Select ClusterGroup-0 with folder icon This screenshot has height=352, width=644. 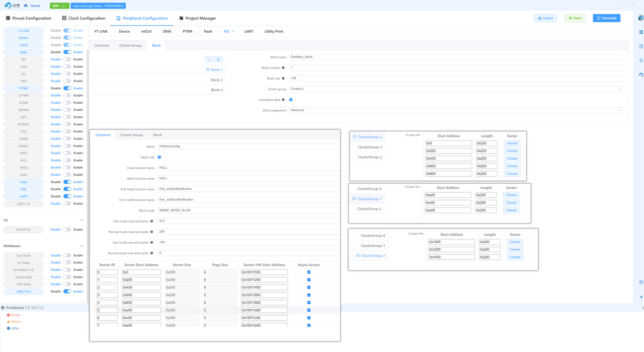[368, 137]
